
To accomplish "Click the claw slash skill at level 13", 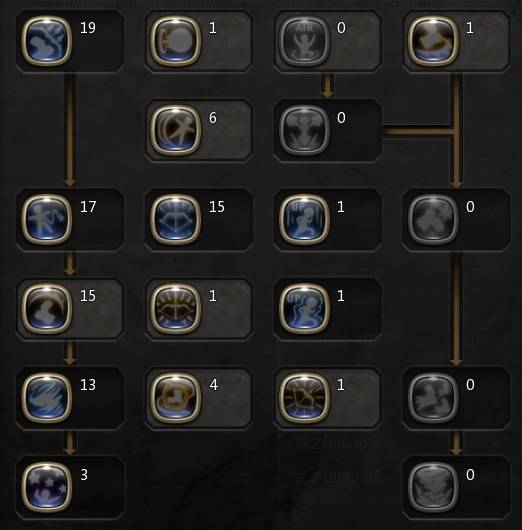I will pyautogui.click(x=47, y=398).
